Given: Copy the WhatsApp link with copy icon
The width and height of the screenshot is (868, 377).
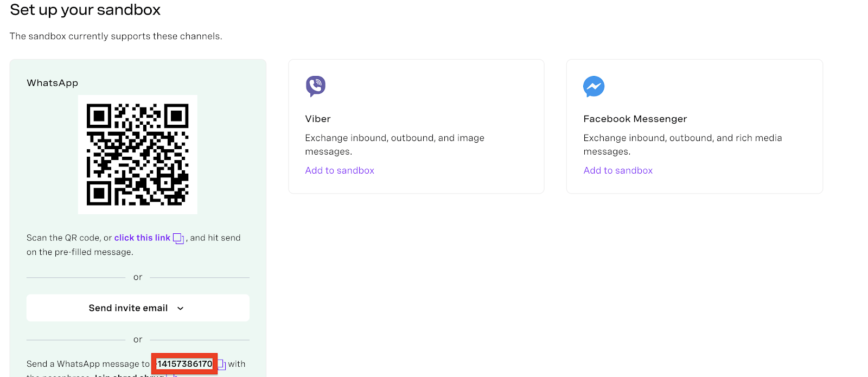Looking at the screenshot, I should point(178,239).
